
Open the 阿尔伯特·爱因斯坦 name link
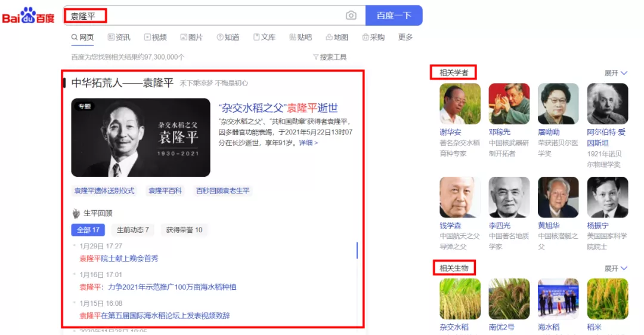coord(606,138)
